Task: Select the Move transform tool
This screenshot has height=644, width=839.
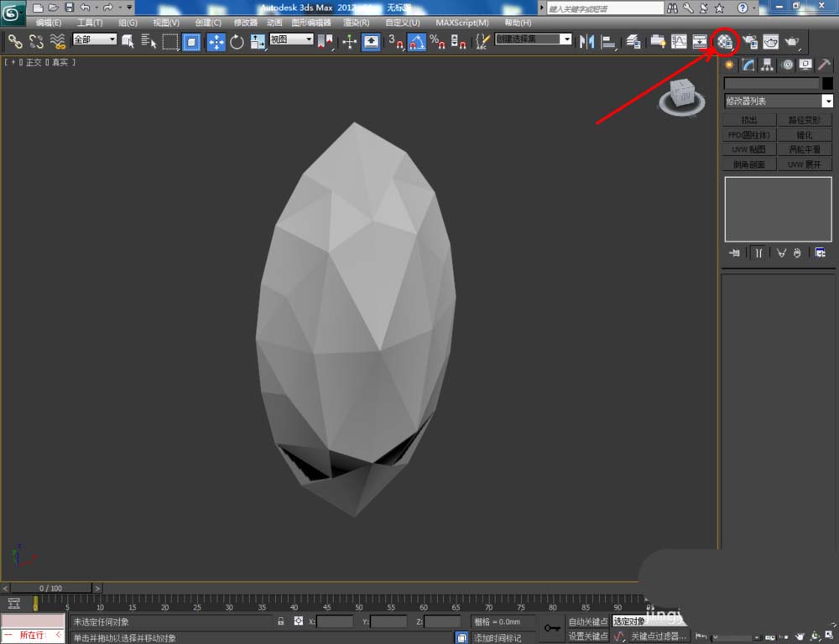Action: click(x=216, y=41)
